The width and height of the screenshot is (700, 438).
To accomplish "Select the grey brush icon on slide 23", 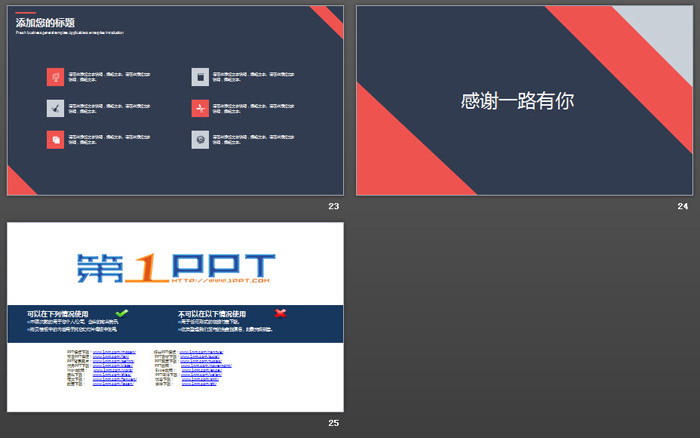I will point(55,108).
